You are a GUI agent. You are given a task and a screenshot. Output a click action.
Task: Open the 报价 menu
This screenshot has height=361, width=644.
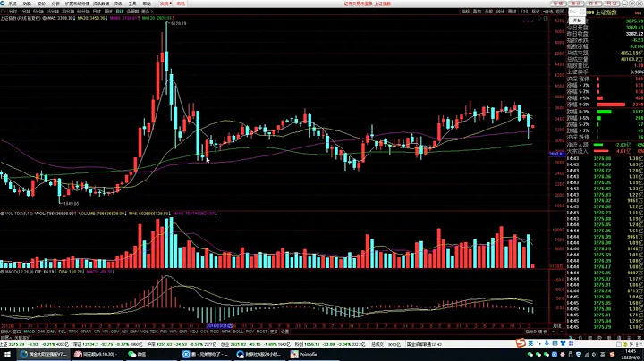(x=41, y=4)
